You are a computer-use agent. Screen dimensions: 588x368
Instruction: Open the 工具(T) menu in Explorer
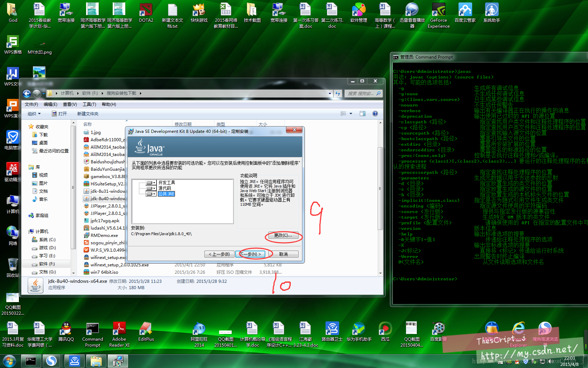[x=89, y=104]
